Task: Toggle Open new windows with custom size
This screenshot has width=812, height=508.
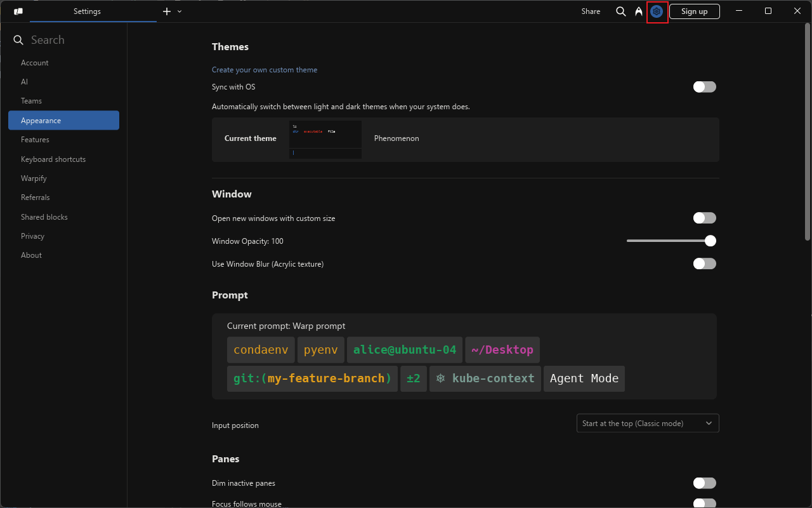Action: 704,218
